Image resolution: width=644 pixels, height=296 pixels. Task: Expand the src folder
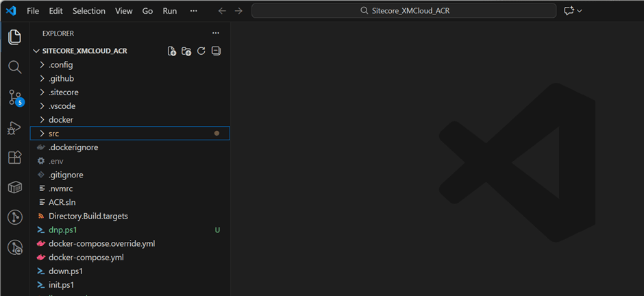tap(53, 134)
